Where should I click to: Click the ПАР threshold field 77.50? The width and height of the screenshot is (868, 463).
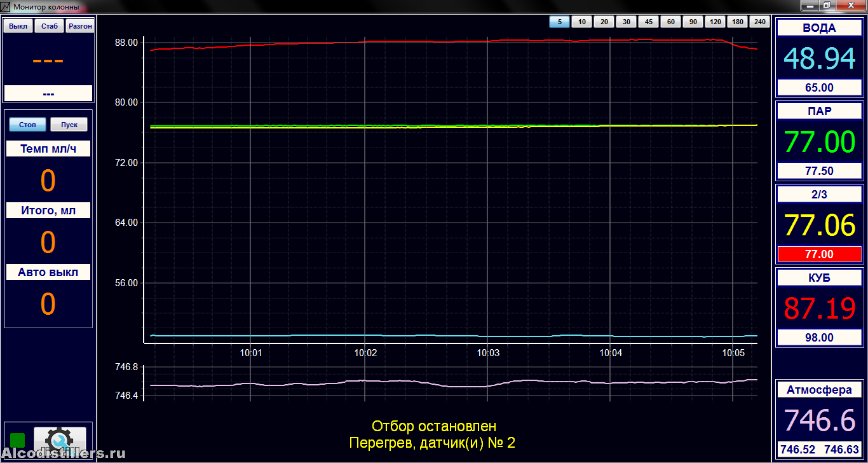click(x=819, y=171)
